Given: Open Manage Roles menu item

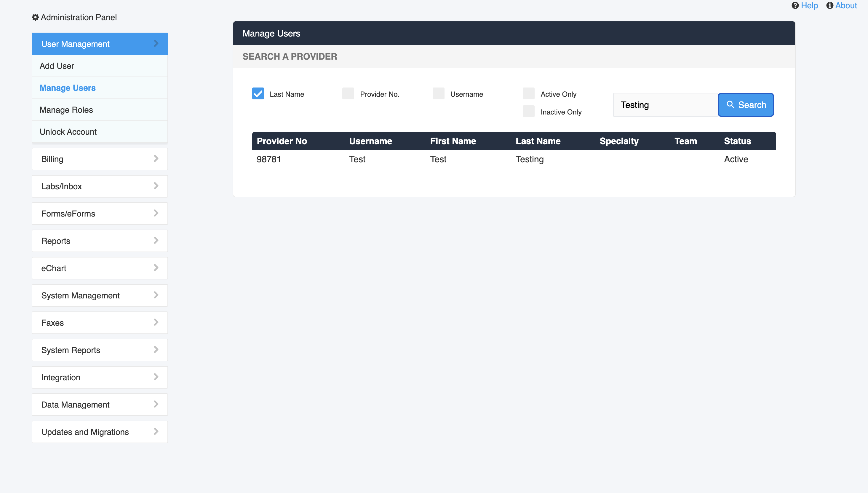Looking at the screenshot, I should pyautogui.click(x=100, y=110).
